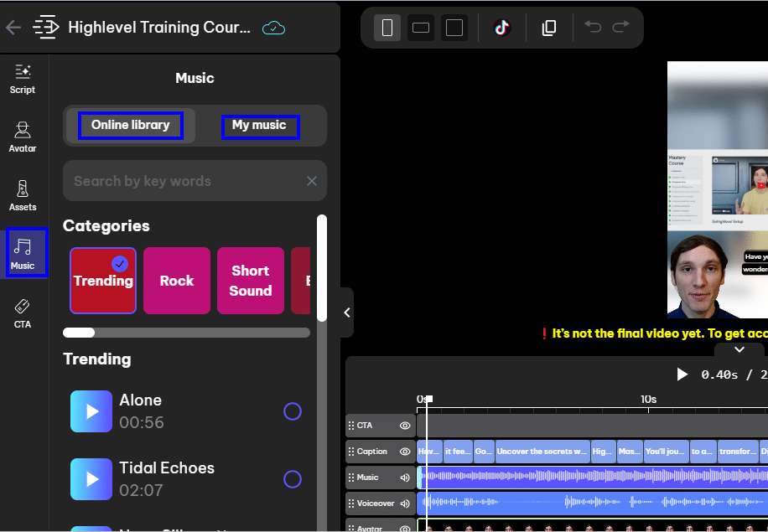Play the Alone track preview
The width and height of the screenshot is (768, 532).
tap(91, 411)
